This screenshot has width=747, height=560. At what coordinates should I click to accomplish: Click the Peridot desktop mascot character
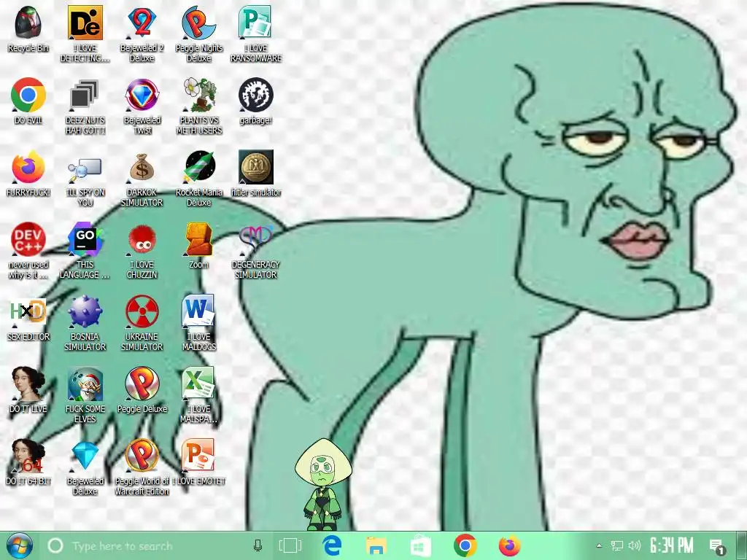pyautogui.click(x=323, y=485)
